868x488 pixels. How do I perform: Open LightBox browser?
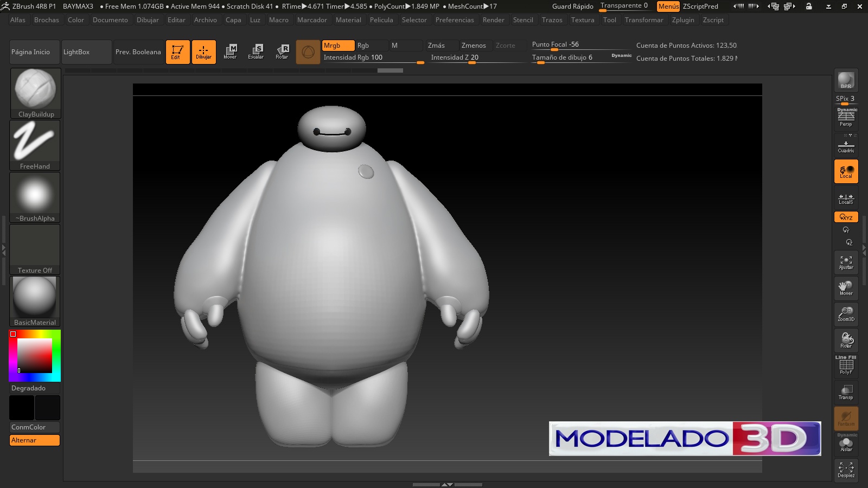(x=87, y=52)
